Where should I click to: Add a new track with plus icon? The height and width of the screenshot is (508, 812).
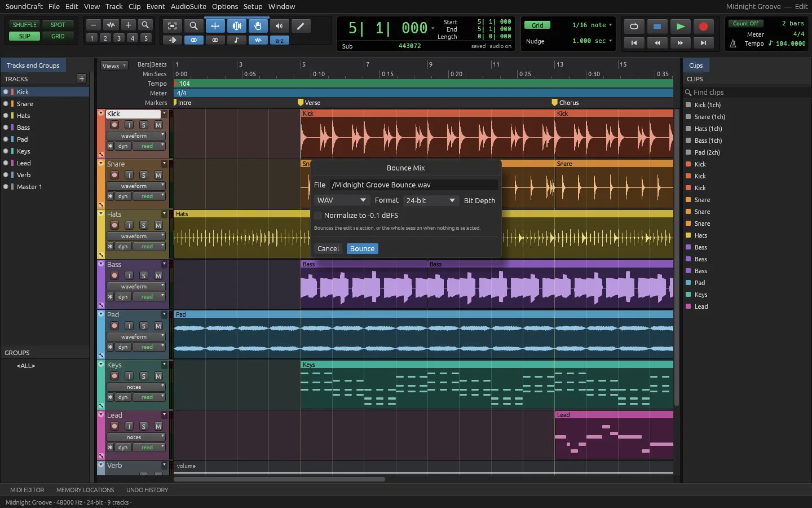82,78
